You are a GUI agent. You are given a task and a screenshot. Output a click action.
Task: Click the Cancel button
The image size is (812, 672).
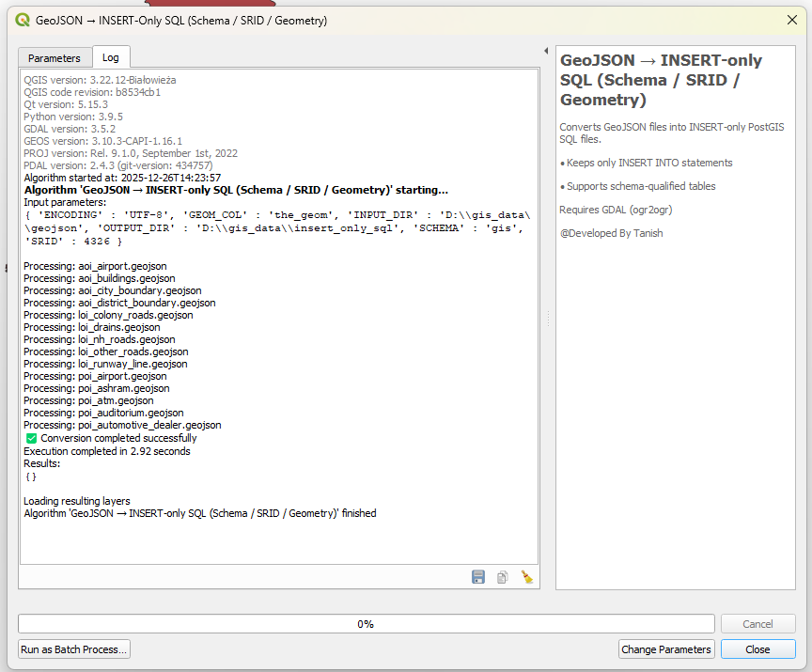point(757,624)
